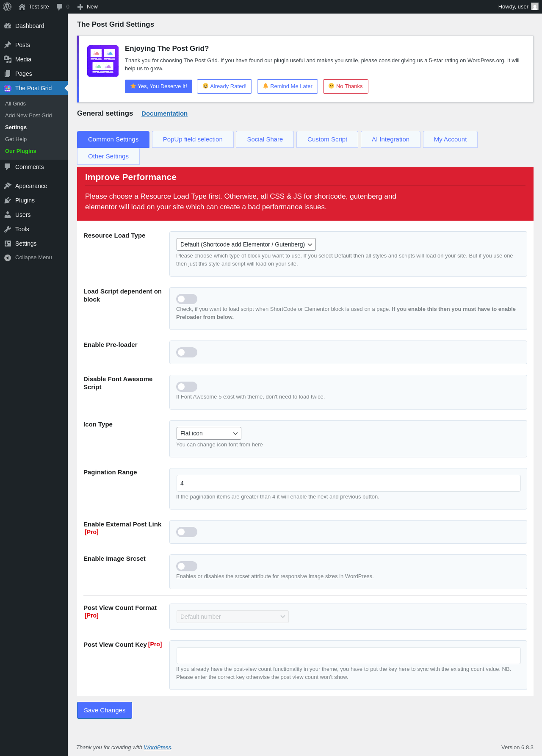Open Post View Count Format dropdown
This screenshot has width=542, height=756.
coord(232,617)
